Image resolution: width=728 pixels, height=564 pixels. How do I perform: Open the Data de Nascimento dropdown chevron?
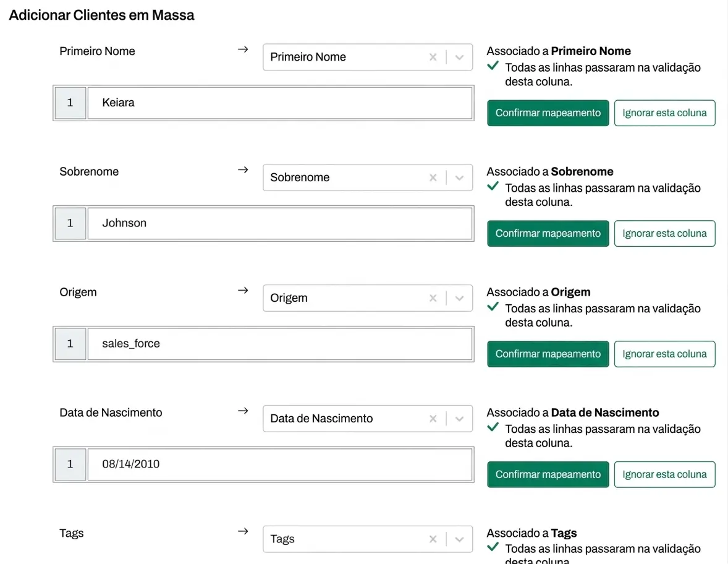[459, 419]
